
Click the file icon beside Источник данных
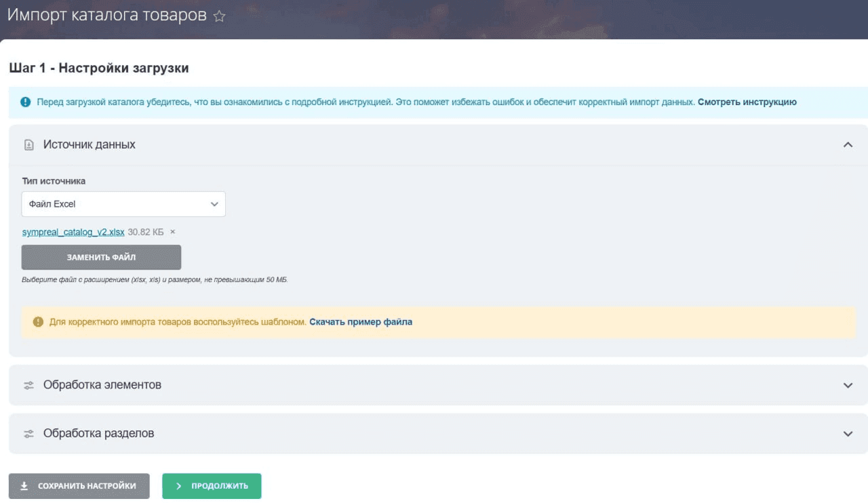click(x=28, y=144)
